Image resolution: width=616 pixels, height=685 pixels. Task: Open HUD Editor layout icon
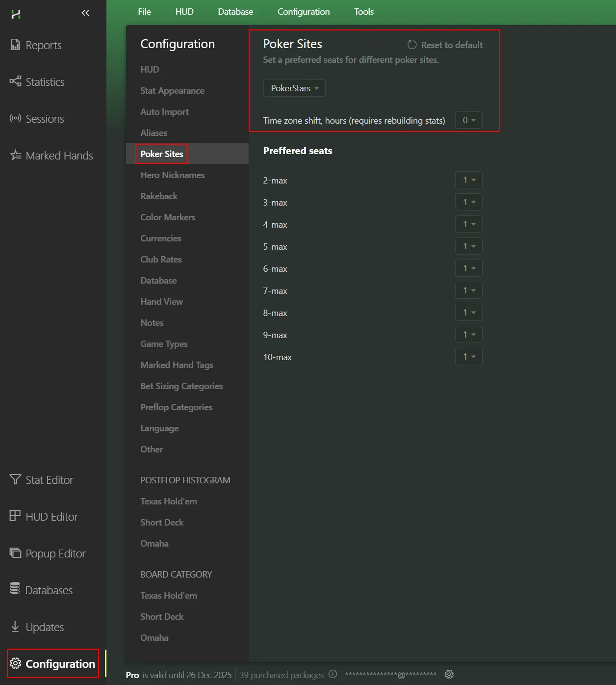pos(15,516)
